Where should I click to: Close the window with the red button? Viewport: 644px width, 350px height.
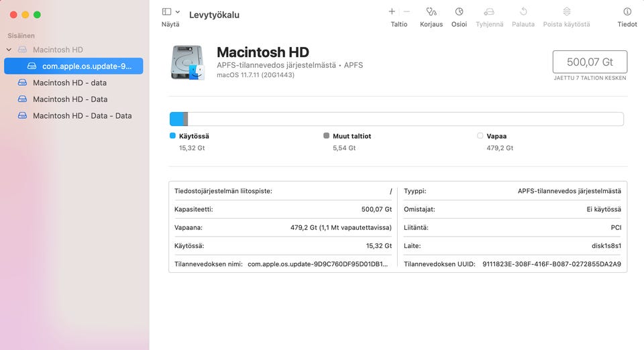tap(13, 15)
